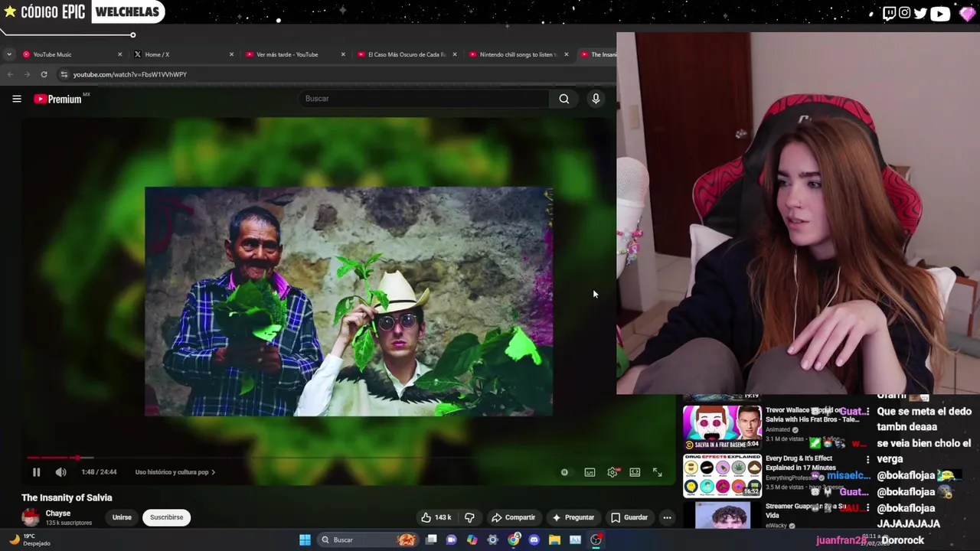
Task: Click the video title 'The Insanity of Salvia'
Action: coord(67,497)
